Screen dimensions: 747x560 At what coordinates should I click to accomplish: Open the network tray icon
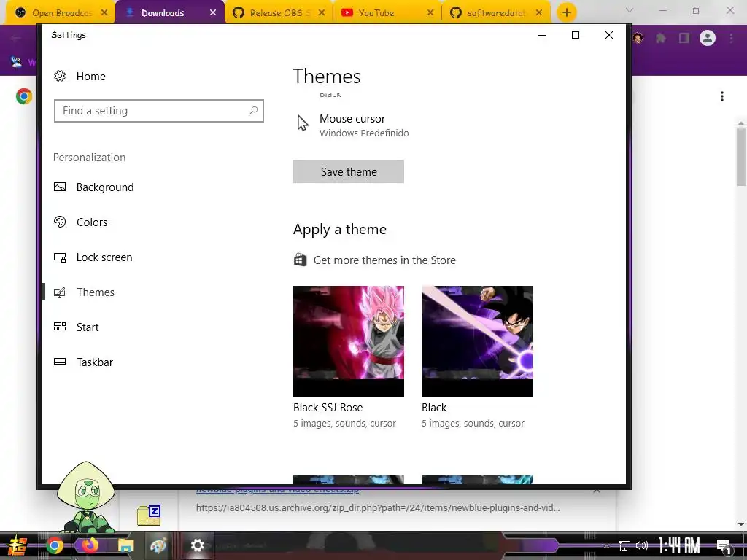pos(624,545)
